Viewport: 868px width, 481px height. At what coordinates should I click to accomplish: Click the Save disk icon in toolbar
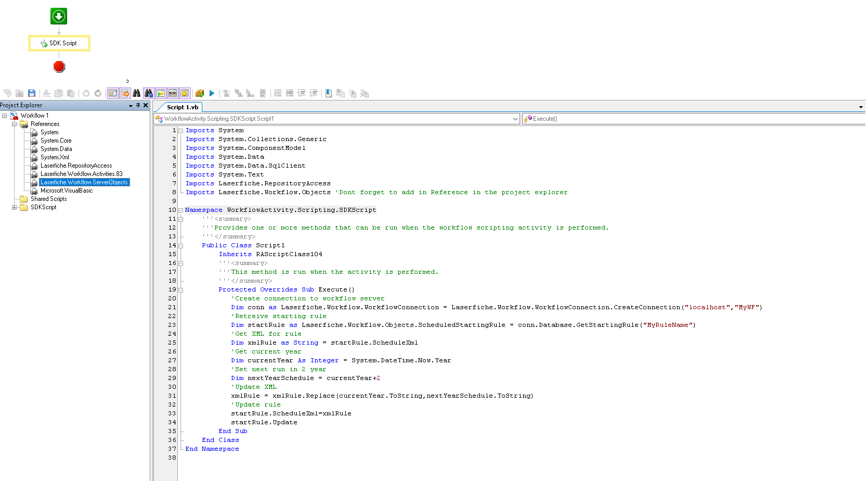coord(32,93)
